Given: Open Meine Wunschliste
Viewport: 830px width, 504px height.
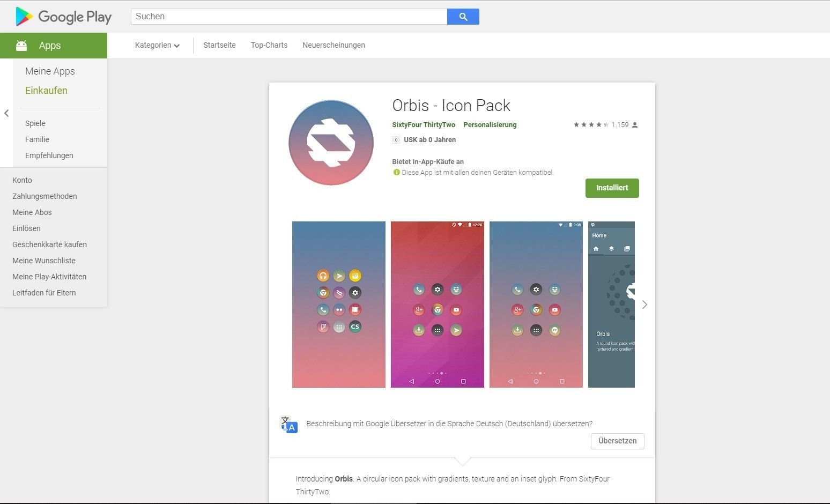Looking at the screenshot, I should 44,261.
